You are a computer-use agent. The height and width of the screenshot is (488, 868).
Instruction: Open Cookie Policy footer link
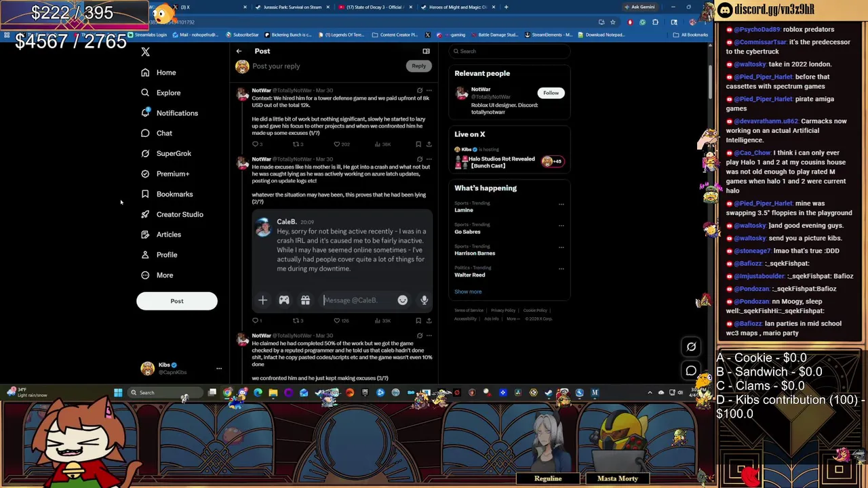pyautogui.click(x=535, y=310)
